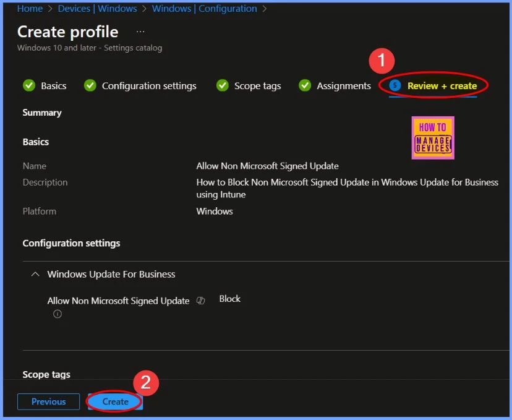
Task: Click the Scope tags section heading
Action: tap(46, 374)
